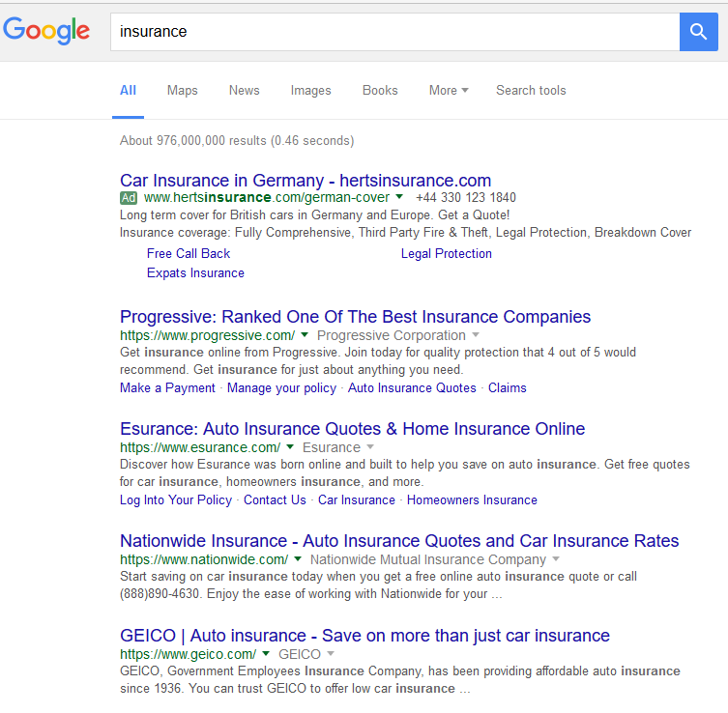Open the Free Call Back sitelink
Screen dimensions: 728x713
189,253
